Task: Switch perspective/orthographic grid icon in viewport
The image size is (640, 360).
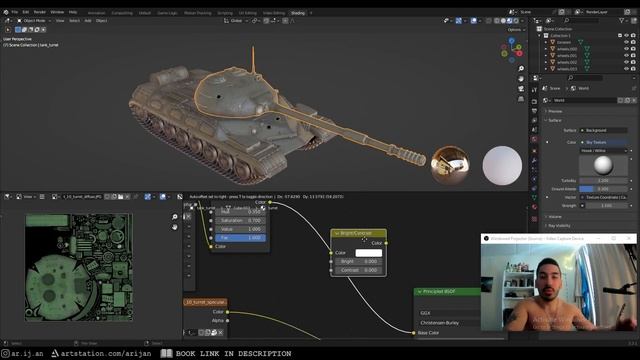Action: click(x=521, y=99)
